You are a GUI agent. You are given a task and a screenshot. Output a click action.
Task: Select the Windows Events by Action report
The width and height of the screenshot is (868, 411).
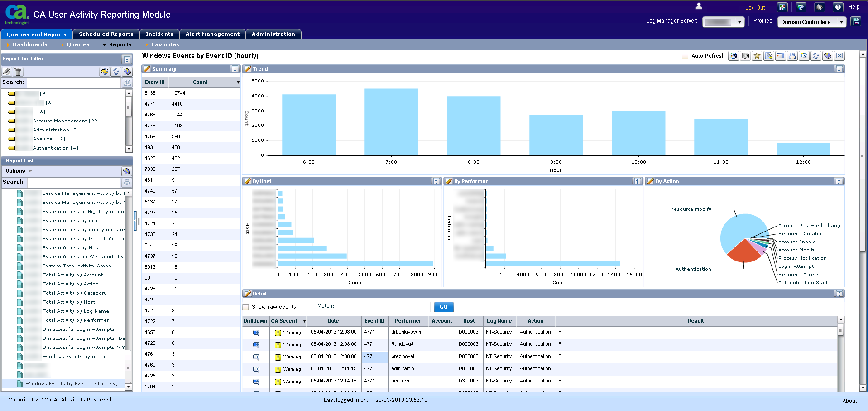coord(75,357)
